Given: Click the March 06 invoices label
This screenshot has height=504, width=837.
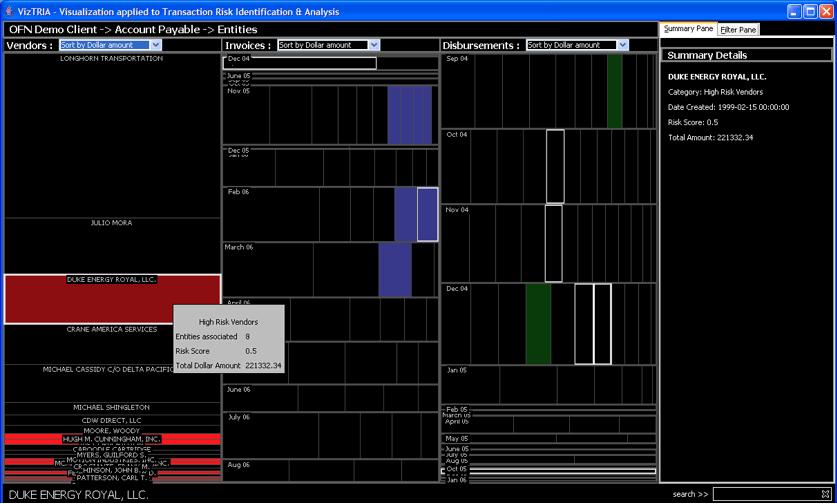Looking at the screenshot, I should tap(239, 247).
